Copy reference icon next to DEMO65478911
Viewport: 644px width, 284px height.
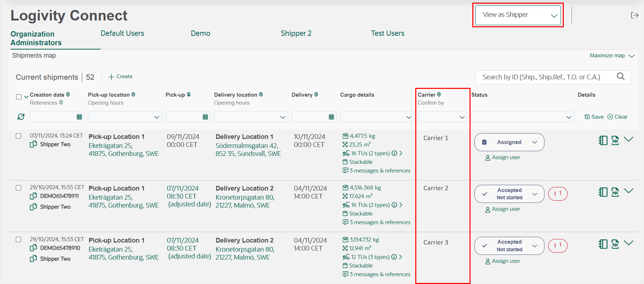(33, 196)
